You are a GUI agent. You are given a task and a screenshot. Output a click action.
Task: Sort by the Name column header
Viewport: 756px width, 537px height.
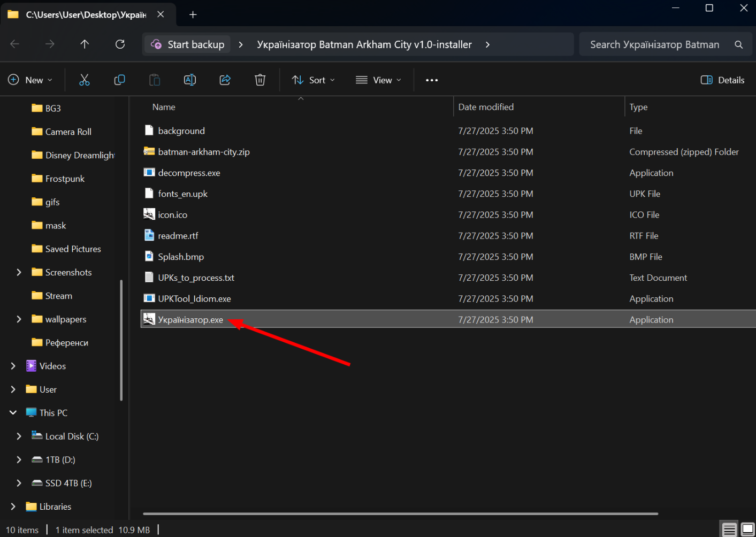164,107
